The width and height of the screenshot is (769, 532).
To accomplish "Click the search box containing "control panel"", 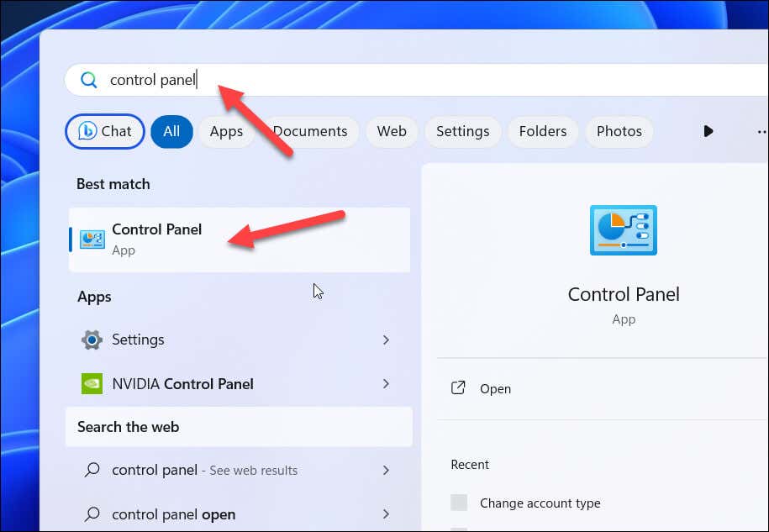I will tap(417, 80).
